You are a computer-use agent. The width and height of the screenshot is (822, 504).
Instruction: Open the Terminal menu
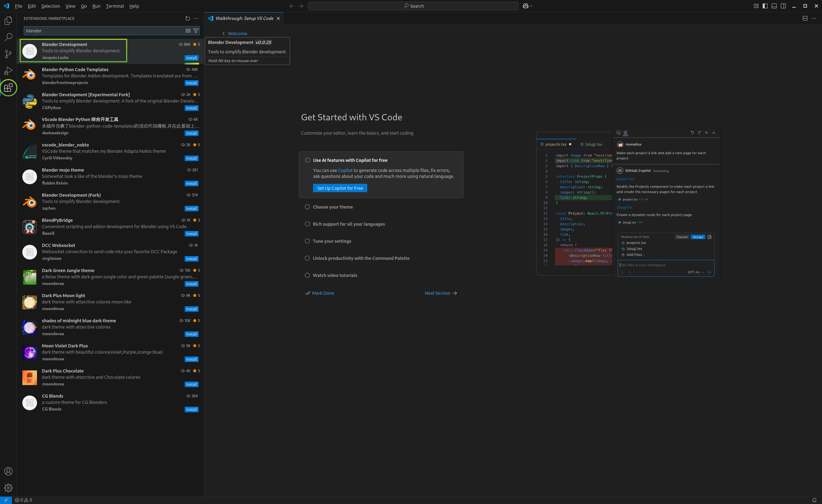(115, 6)
